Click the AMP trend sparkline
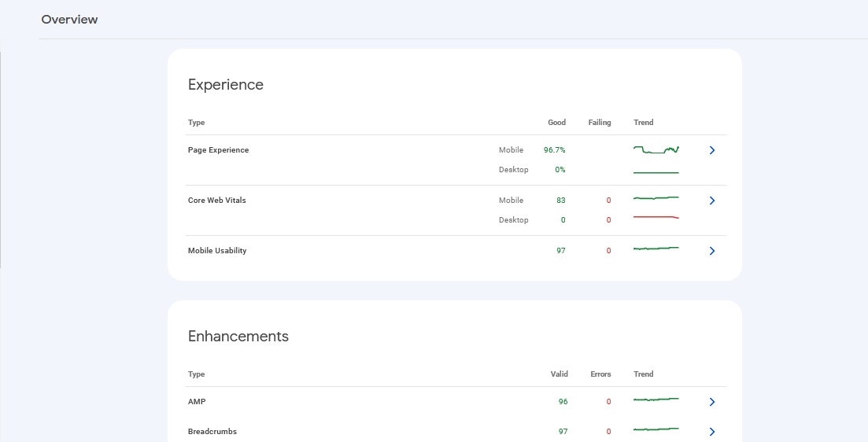This screenshot has width=868, height=442. 656,400
